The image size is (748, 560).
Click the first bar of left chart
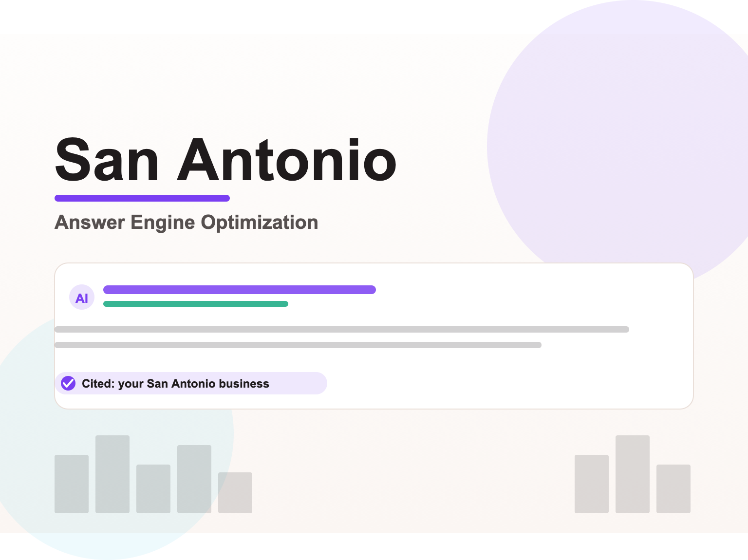72,484
